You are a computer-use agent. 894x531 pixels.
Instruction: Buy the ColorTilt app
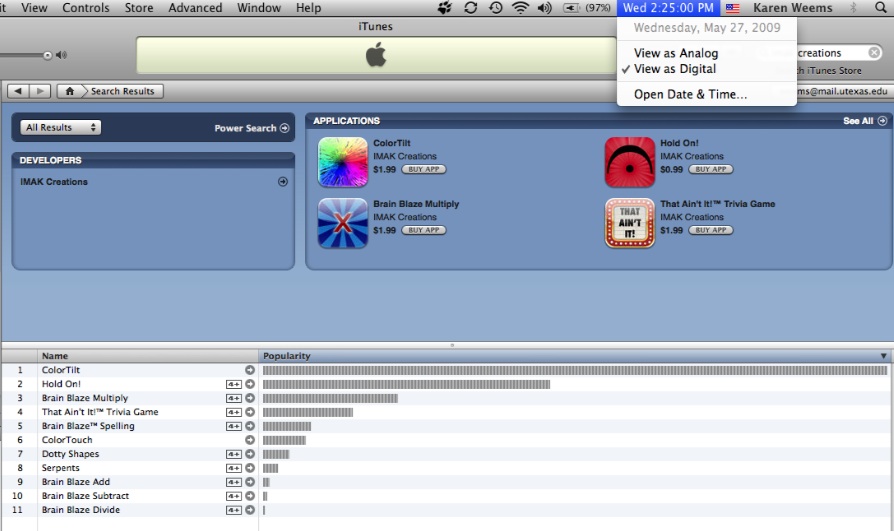pyautogui.click(x=424, y=169)
